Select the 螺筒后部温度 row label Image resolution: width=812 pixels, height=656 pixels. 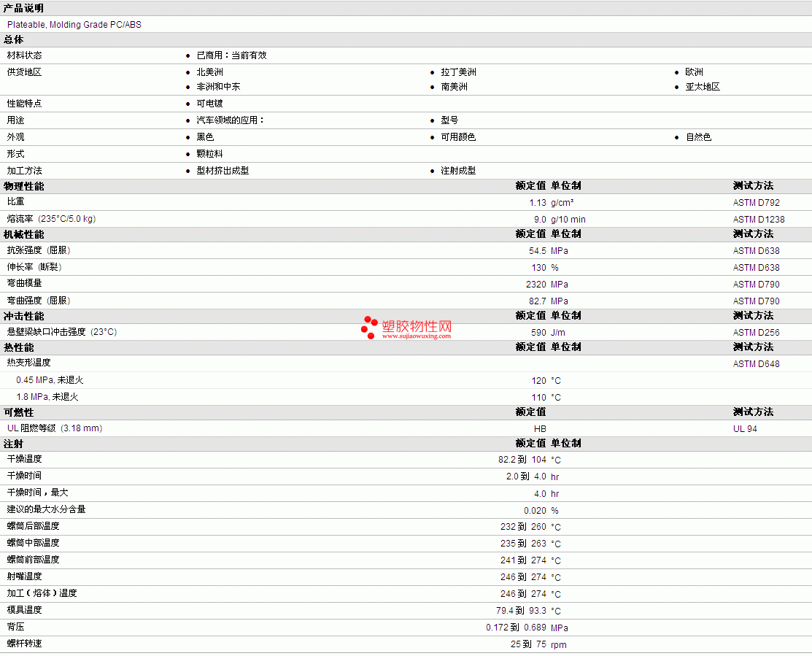[x=33, y=526]
